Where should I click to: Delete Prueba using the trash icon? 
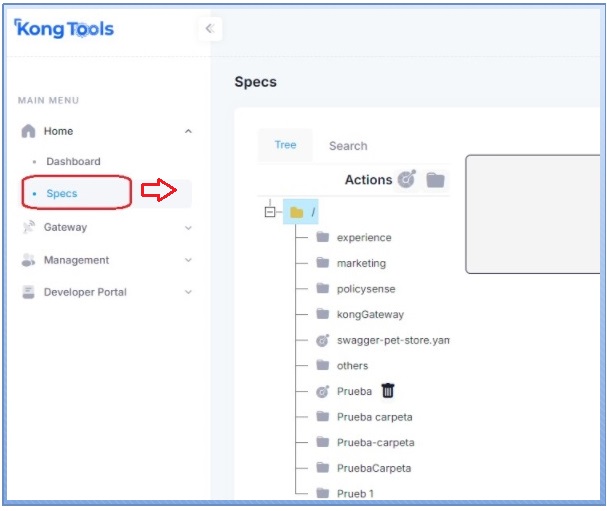[x=388, y=391]
